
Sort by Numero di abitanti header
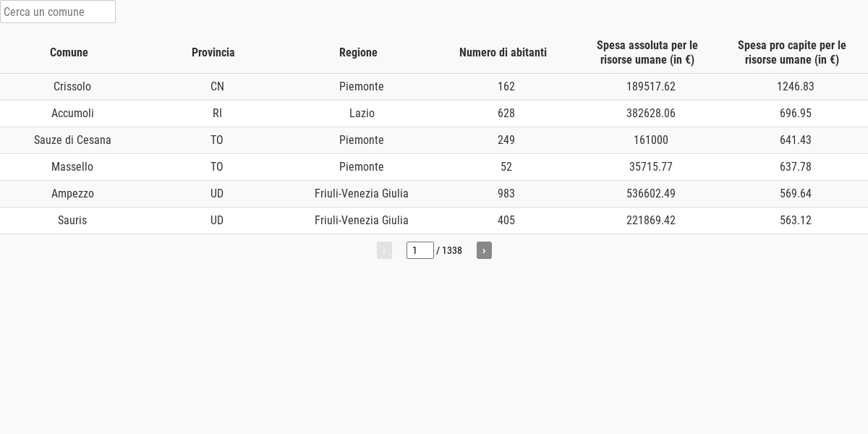pos(503,52)
